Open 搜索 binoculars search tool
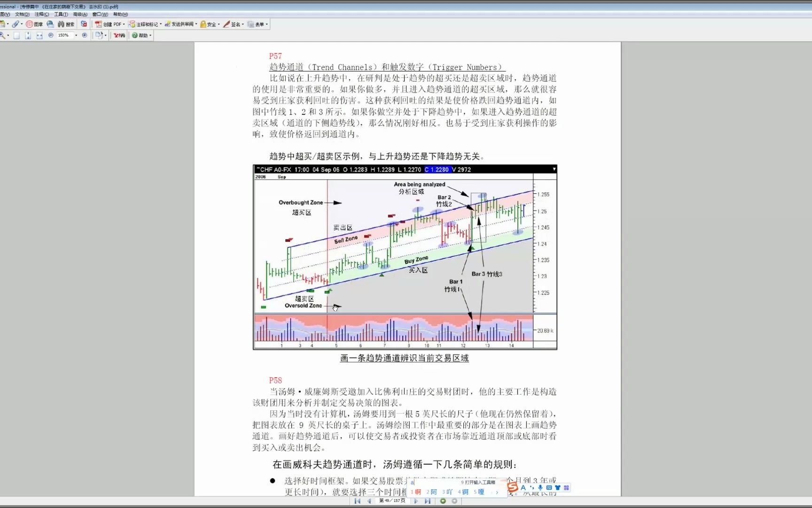 pyautogui.click(x=66, y=24)
